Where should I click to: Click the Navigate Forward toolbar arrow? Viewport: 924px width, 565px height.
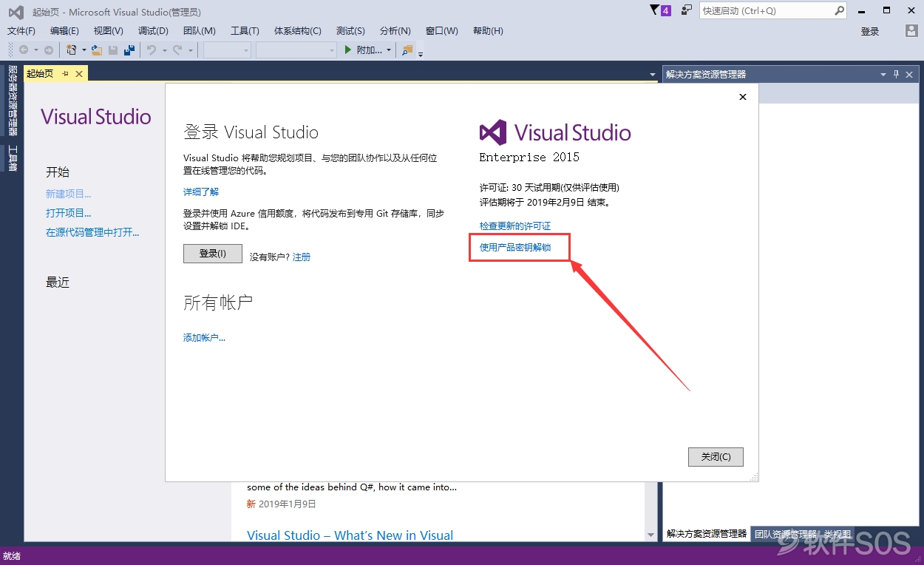(49, 50)
